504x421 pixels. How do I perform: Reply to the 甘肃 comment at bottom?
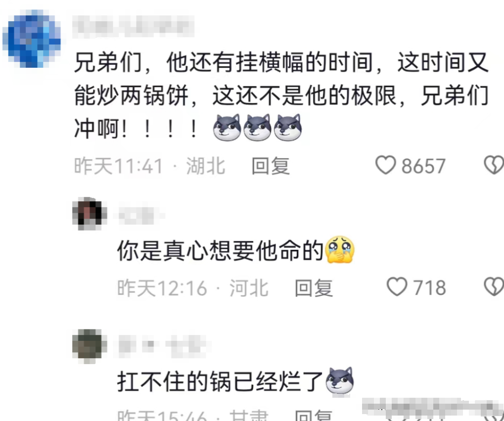tap(314, 415)
